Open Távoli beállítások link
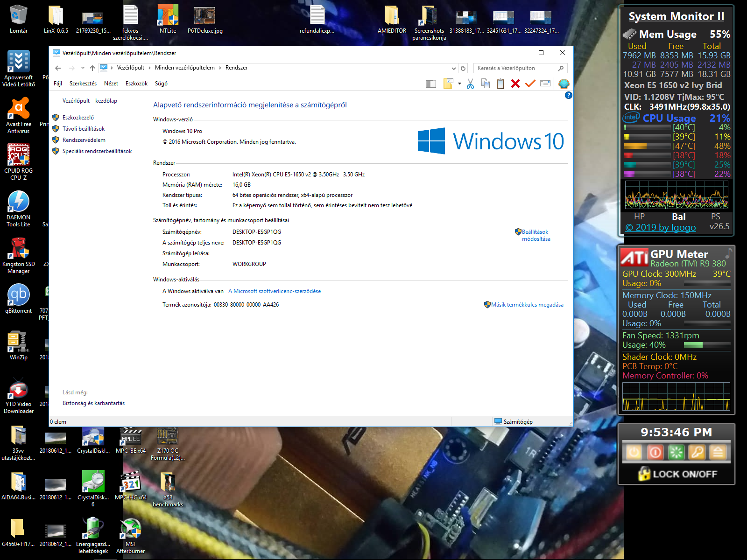Image resolution: width=747 pixels, height=560 pixels. click(x=84, y=129)
